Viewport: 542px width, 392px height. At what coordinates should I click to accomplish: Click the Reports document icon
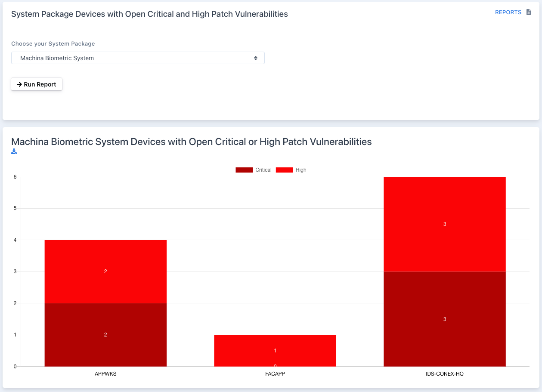click(x=529, y=12)
